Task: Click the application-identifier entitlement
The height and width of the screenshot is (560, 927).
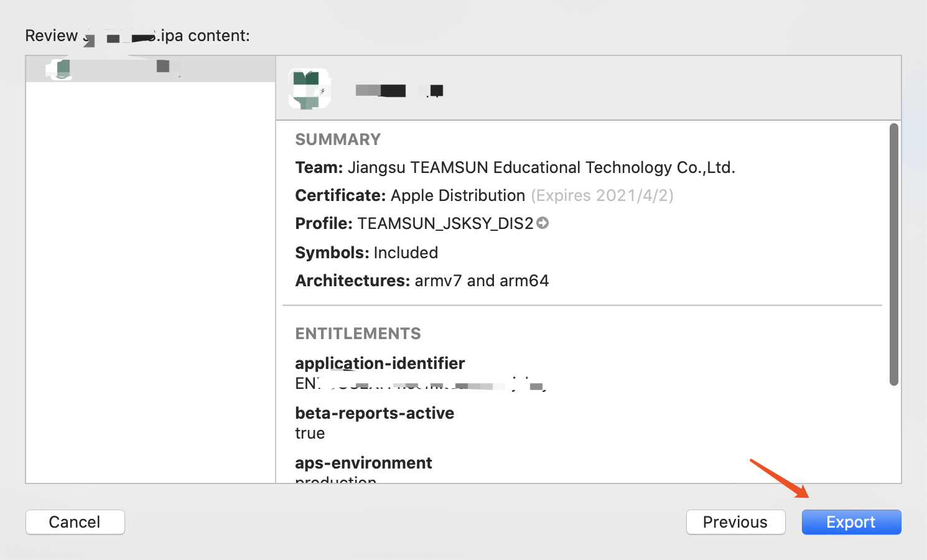Action: pyautogui.click(x=380, y=363)
